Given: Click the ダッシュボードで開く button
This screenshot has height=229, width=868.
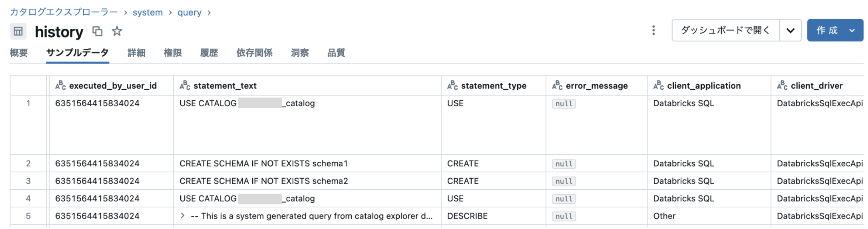Looking at the screenshot, I should tap(725, 30).
